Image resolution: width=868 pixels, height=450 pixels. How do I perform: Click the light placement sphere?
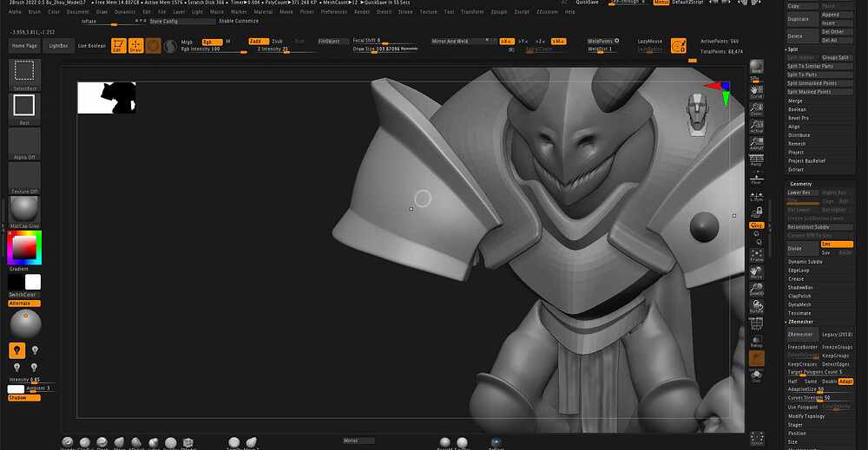point(25,324)
